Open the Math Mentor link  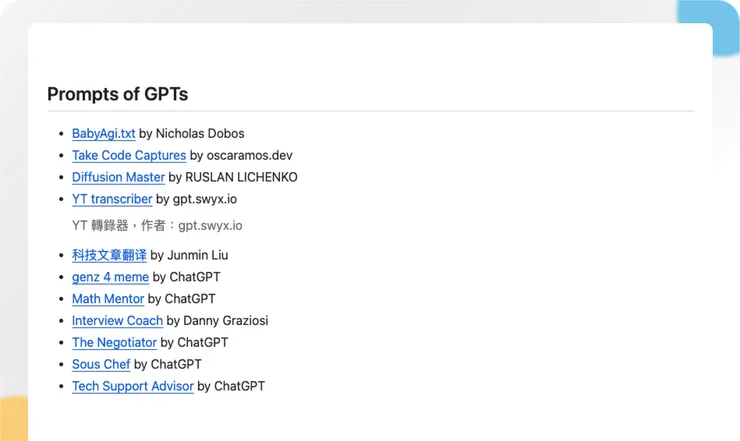pos(108,299)
